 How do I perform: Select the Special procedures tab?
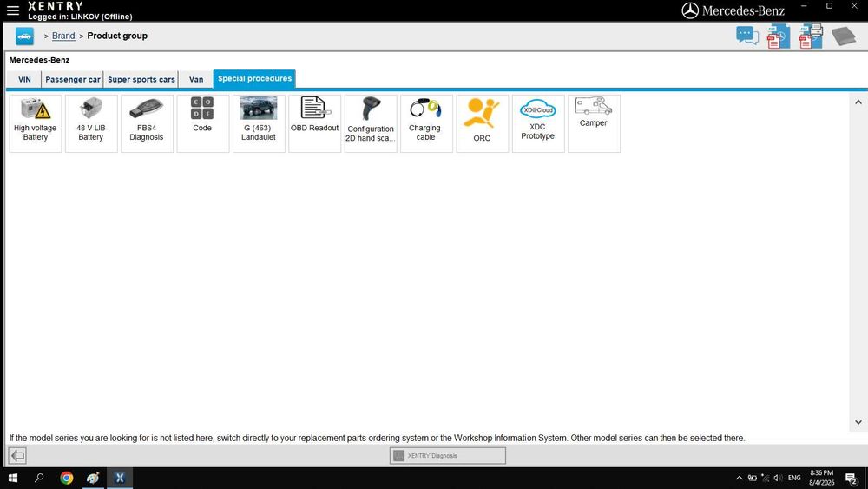coord(254,79)
